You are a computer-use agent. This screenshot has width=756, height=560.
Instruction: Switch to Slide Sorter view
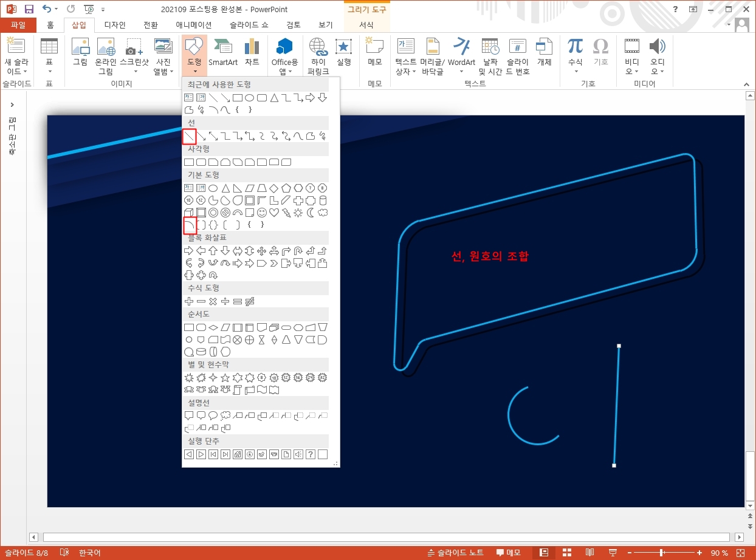pyautogui.click(x=567, y=553)
